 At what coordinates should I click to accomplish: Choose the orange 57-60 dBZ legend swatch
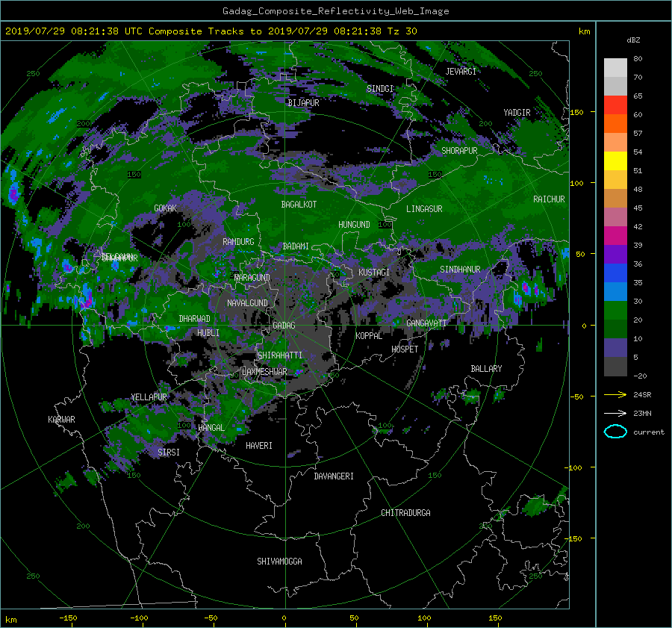tap(615, 124)
